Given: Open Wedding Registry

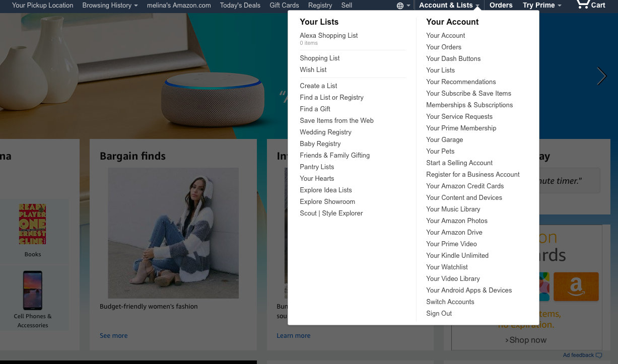Looking at the screenshot, I should 325,132.
